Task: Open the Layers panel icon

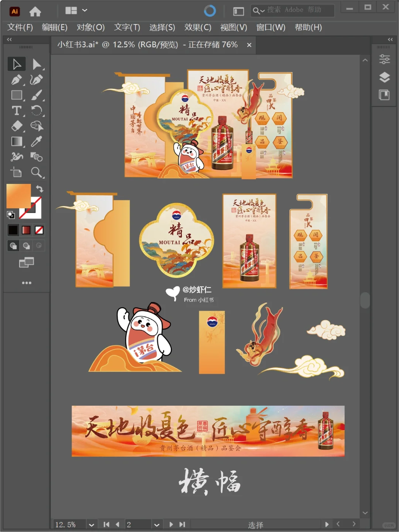Action: (x=385, y=77)
